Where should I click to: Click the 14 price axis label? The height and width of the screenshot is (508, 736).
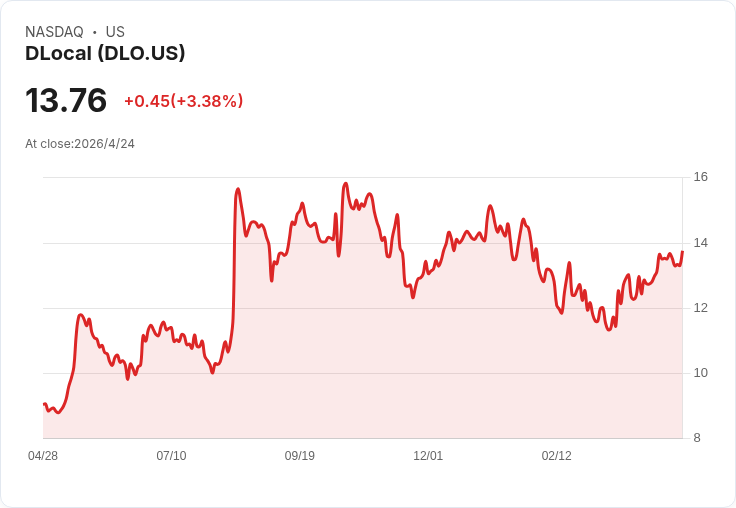point(700,243)
